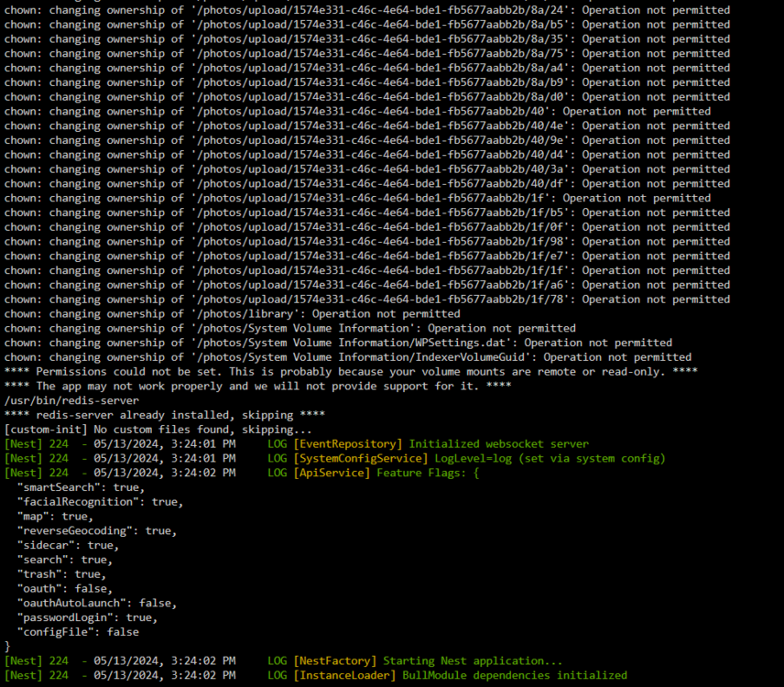Click the '[Nest] 224' prefix on SystemConfigService line

pos(37,459)
